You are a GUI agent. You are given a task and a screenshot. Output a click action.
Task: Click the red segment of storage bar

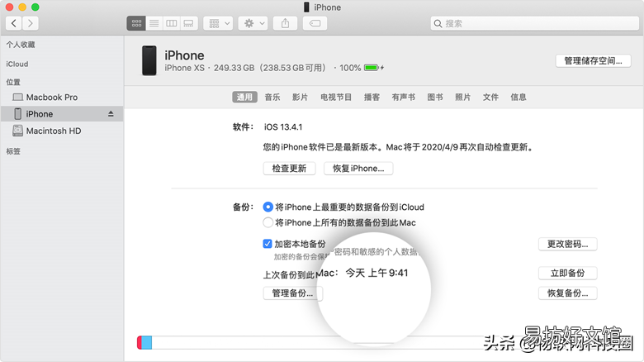point(140,343)
